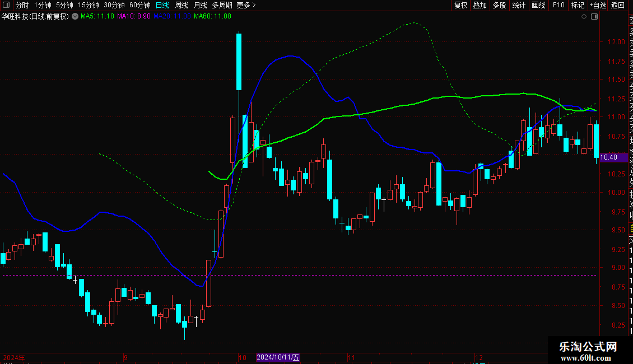Click the diamond marker icon above the chart

(x=584, y=17)
